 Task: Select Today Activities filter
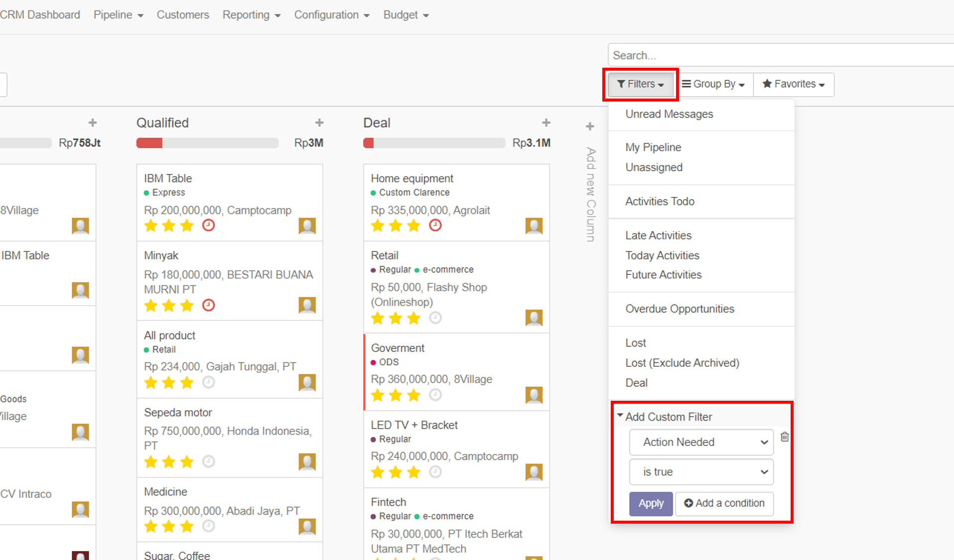point(701,255)
